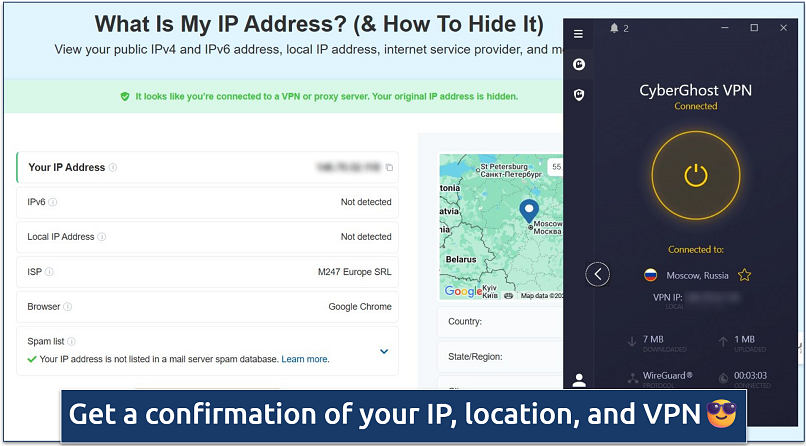Click the CyberGhost ghost logo sidebar icon

pos(578,64)
